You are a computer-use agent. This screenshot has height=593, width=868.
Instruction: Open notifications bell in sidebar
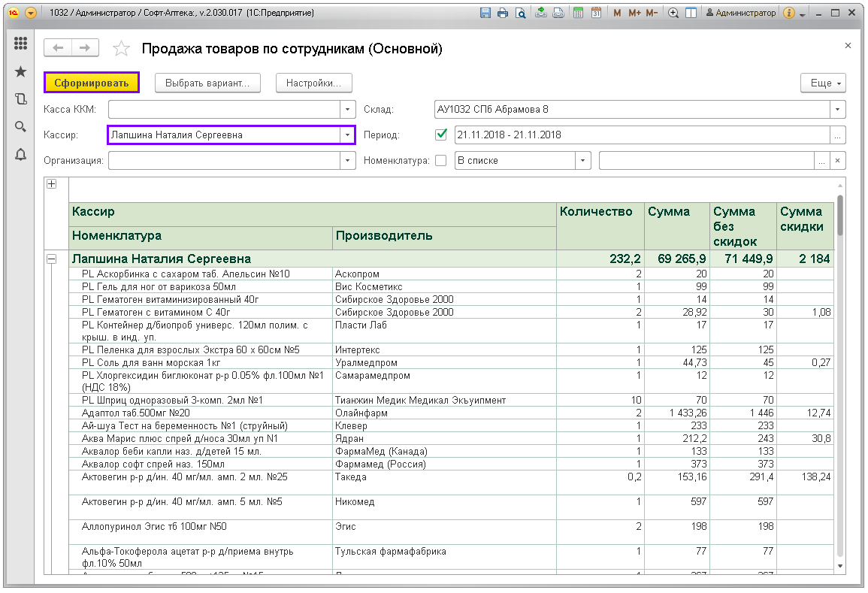click(20, 154)
